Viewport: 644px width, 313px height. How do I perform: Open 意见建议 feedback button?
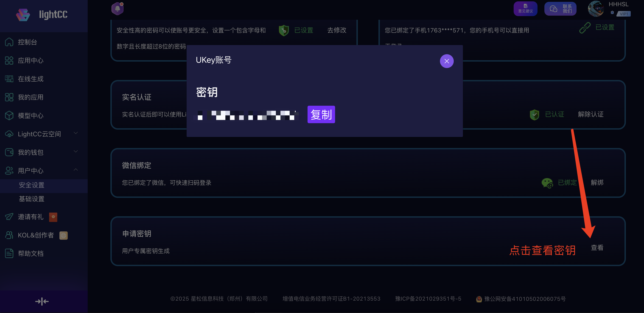point(525,9)
